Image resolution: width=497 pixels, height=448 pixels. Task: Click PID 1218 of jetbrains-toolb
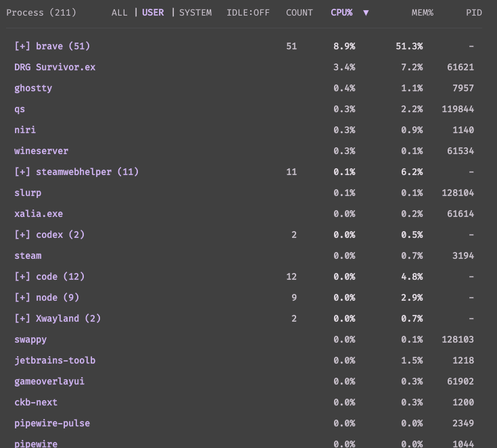click(463, 360)
